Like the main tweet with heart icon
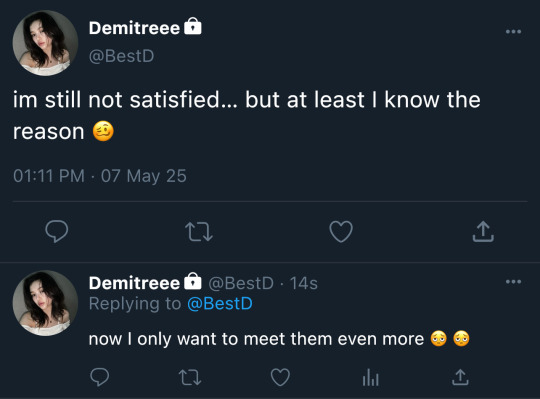Viewport: 540px width, 399px height. point(341,232)
